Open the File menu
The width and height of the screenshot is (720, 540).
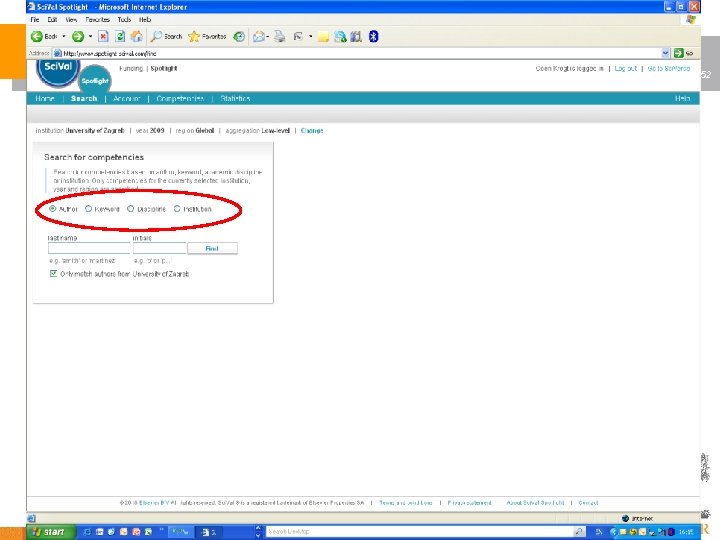tap(35, 20)
